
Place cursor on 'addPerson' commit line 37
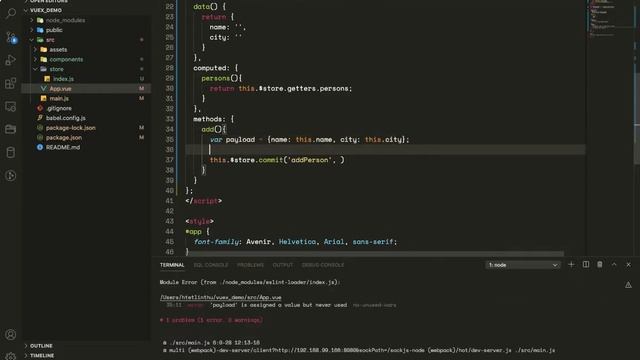tap(277, 160)
